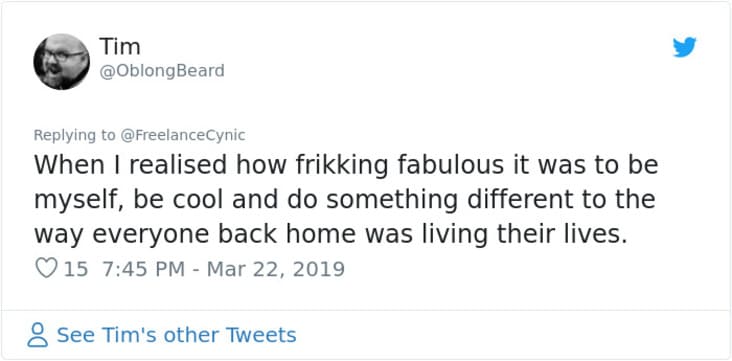Visit the @OblongBeard handle
This screenshot has height=361, width=732.
(x=162, y=71)
